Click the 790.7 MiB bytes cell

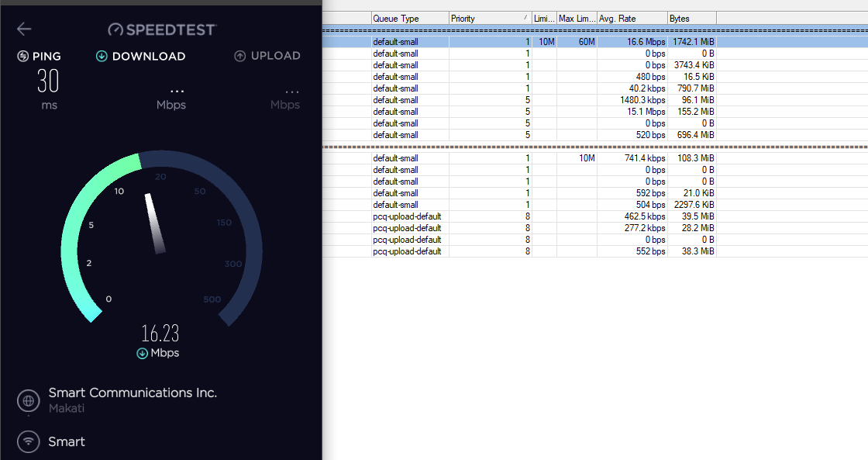692,88
